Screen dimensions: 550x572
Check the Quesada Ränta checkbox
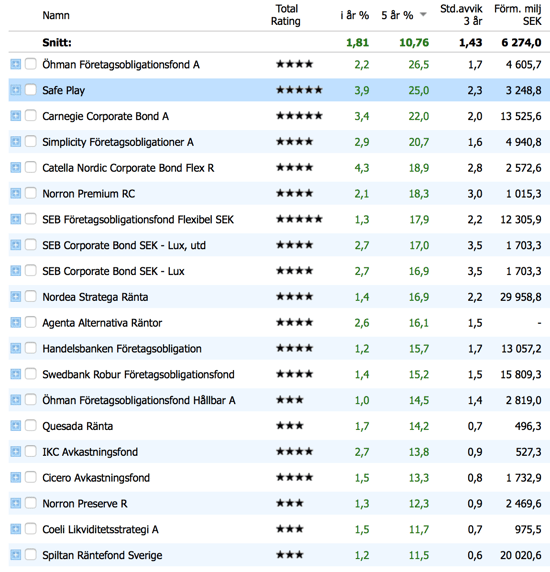(31, 425)
